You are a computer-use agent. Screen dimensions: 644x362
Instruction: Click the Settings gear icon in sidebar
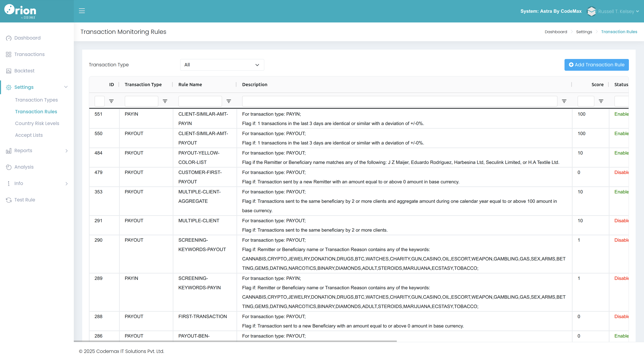click(9, 87)
